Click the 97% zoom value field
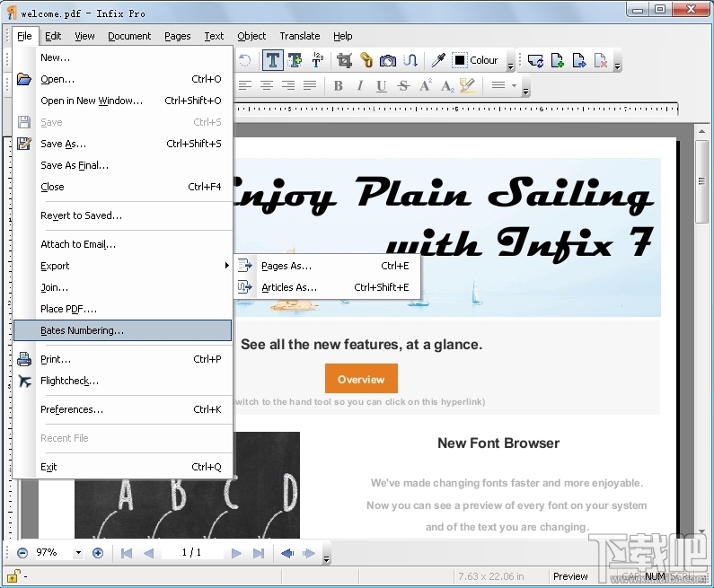The image size is (714, 588). tap(51, 552)
